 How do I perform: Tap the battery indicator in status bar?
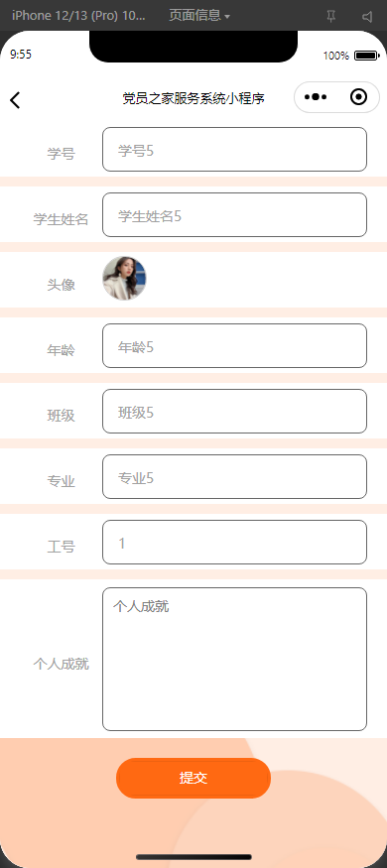pos(366,56)
